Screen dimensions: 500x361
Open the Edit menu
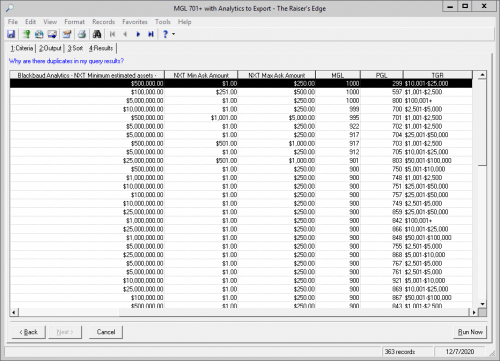click(x=30, y=22)
